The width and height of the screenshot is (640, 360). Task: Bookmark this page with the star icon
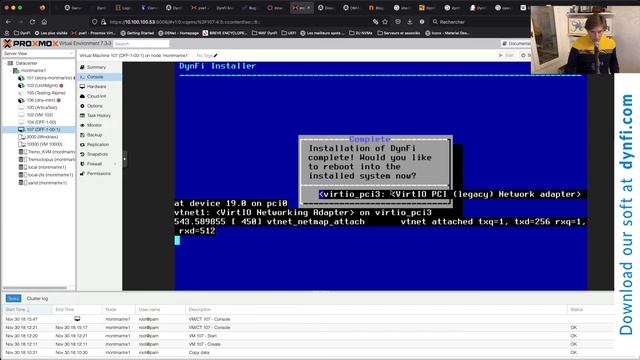tap(385, 22)
